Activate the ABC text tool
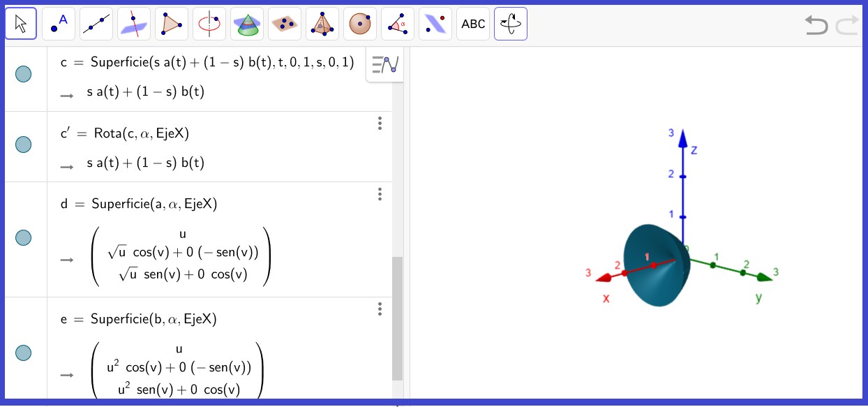This screenshot has height=407, width=868. point(473,24)
